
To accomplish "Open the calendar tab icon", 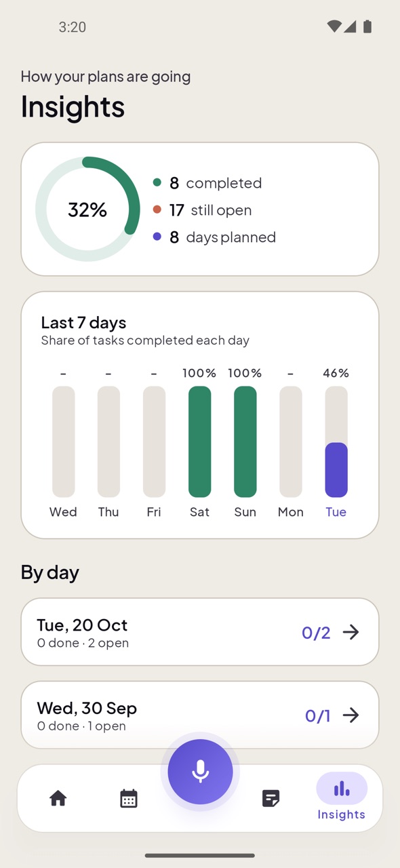I will pos(129,798).
